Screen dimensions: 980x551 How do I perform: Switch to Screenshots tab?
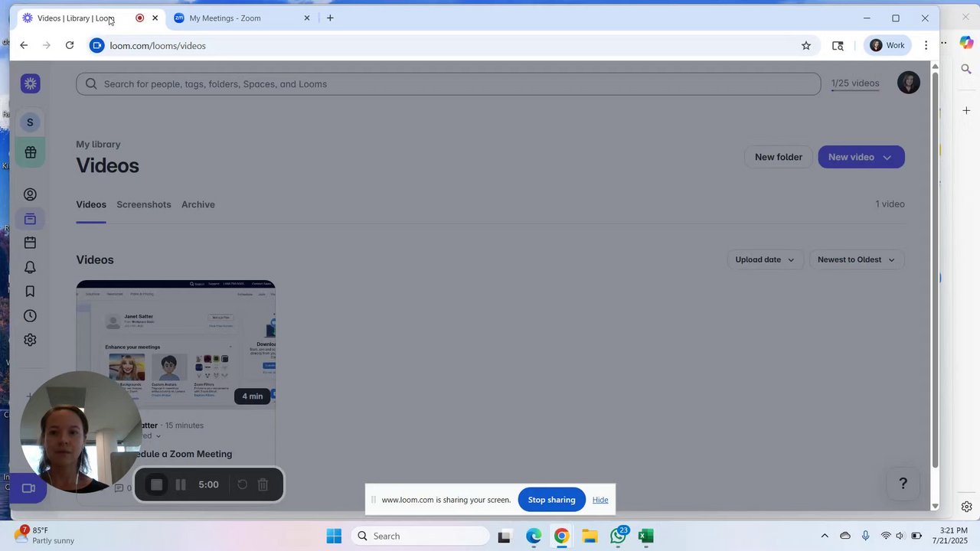[144, 204]
